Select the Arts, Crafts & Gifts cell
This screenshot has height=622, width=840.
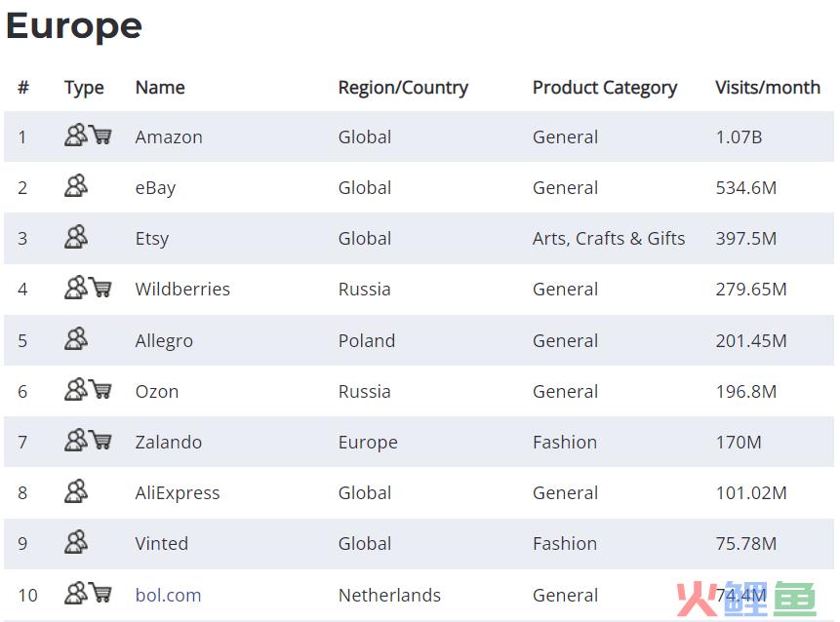point(609,238)
